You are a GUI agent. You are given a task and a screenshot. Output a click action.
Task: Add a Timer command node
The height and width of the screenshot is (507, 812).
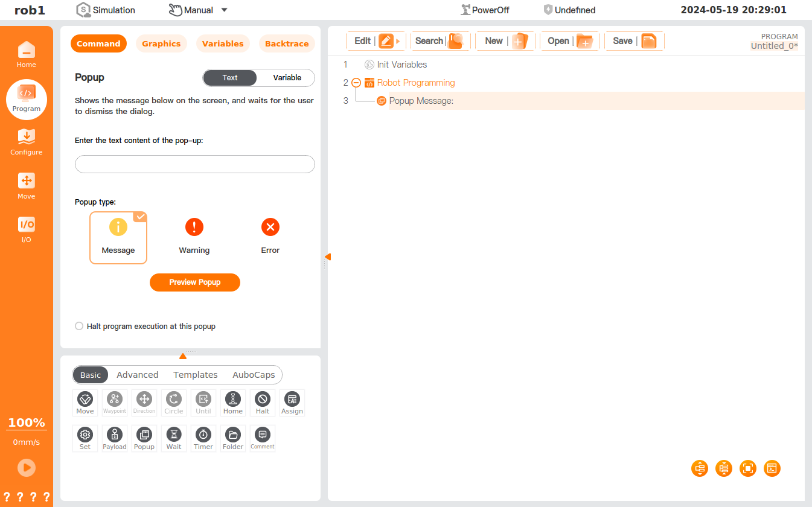(203, 438)
